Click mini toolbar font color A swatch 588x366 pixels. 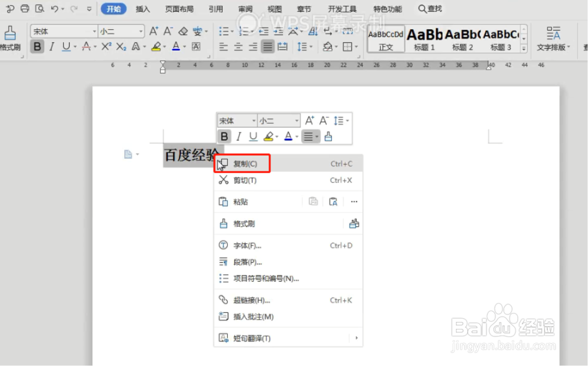(x=288, y=137)
